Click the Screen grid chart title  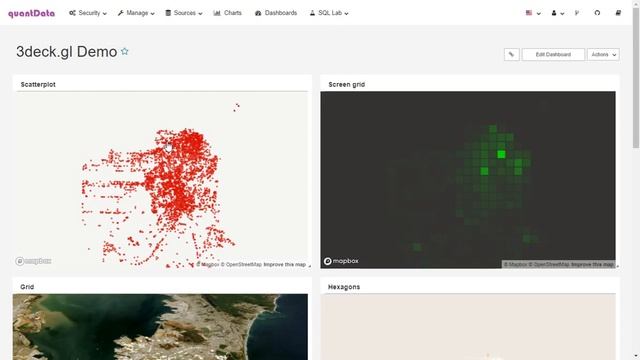347,84
